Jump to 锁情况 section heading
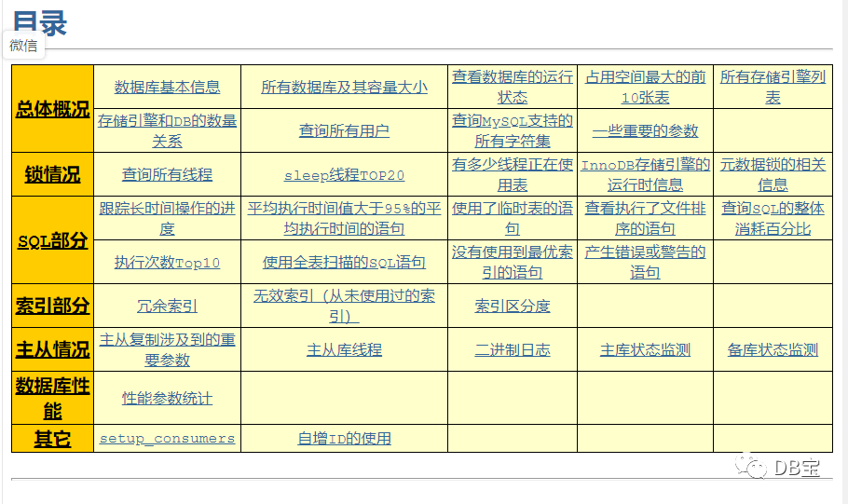This screenshot has width=848, height=504. tap(52, 174)
